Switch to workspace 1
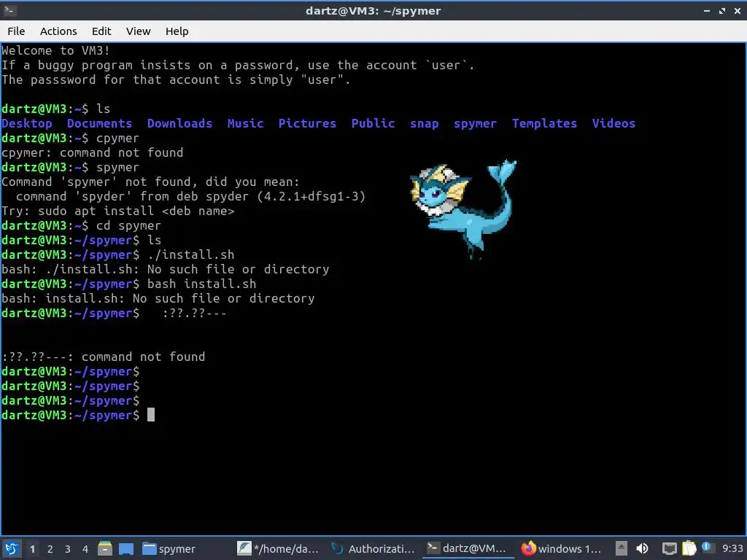 click(32, 549)
